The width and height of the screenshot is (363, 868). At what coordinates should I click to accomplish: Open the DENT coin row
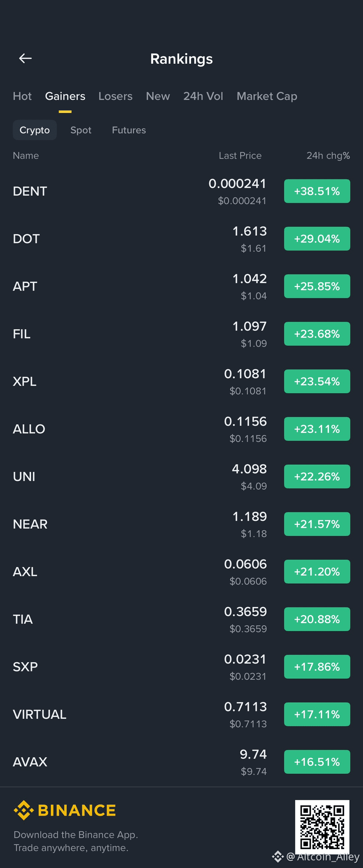[x=181, y=191]
